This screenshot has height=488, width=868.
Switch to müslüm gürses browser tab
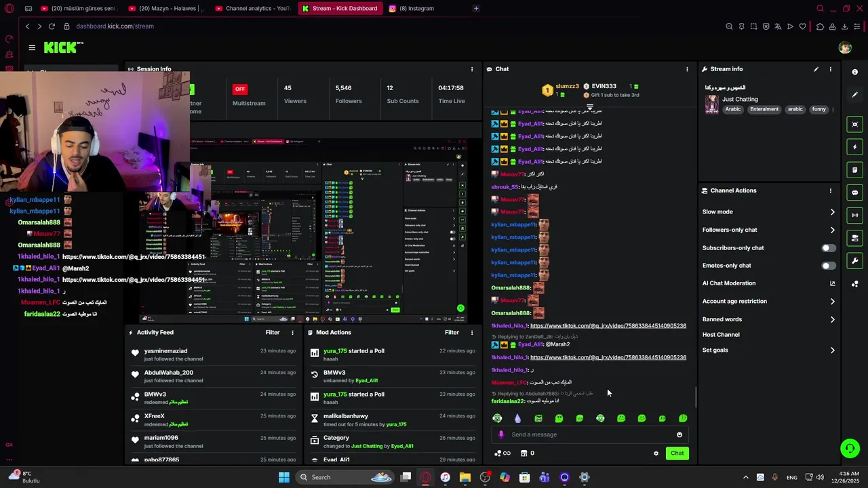click(78, 9)
